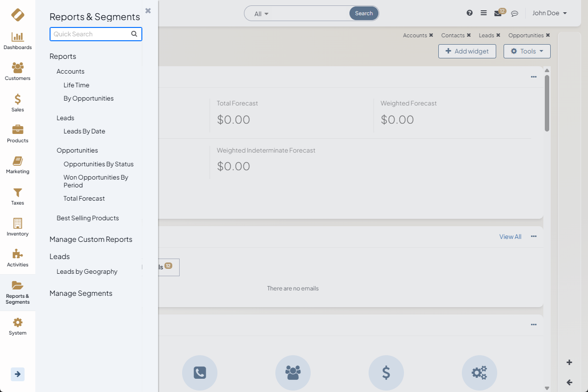This screenshot has width=588, height=392.
Task: Open the help question mark icon
Action: point(470,13)
